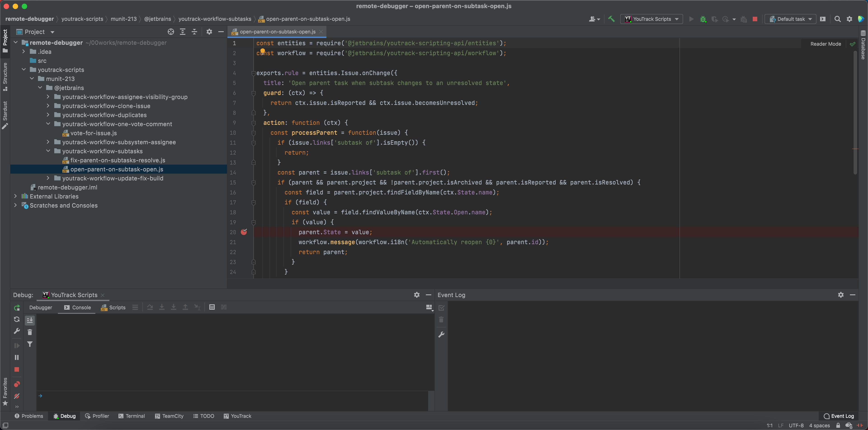
Task: Toggle the tool window bars button at the bottom-left corner
Action: coord(5,425)
